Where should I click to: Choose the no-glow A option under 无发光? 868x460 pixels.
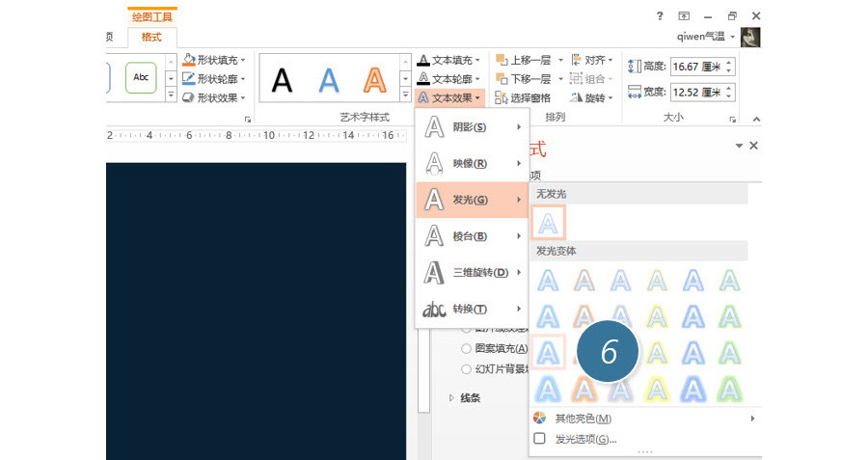pyautogui.click(x=548, y=223)
